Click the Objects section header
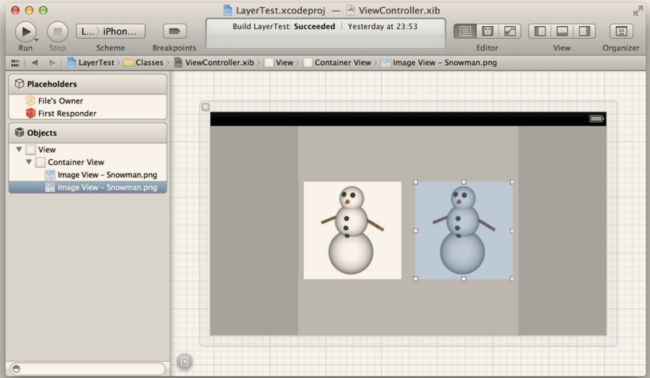The image size is (650, 378). [x=87, y=133]
